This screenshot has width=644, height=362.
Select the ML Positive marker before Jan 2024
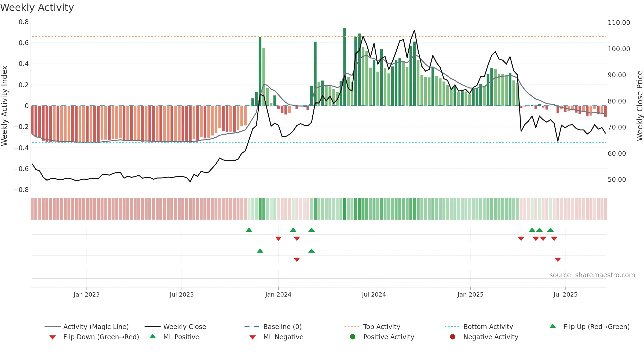pyautogui.click(x=260, y=251)
